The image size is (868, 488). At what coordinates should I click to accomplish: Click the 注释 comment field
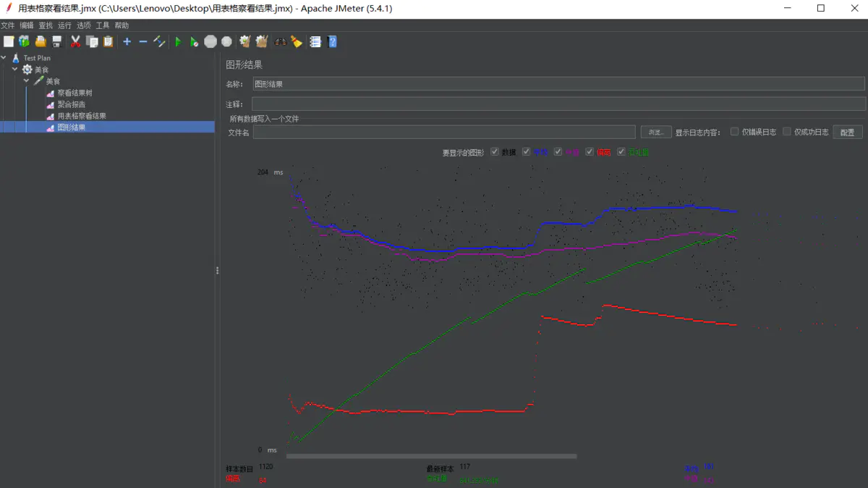coord(558,104)
